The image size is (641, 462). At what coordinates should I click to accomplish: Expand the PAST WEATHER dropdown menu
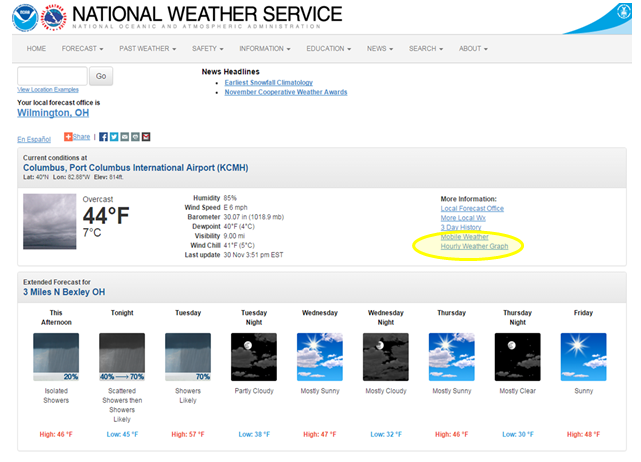148,49
